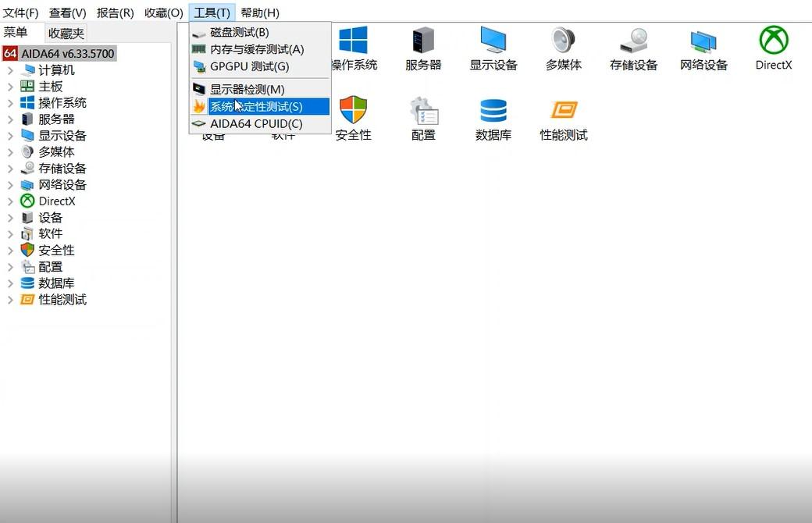Select 主板 label in the sidebar tree
The height and width of the screenshot is (523, 812).
pyautogui.click(x=50, y=87)
